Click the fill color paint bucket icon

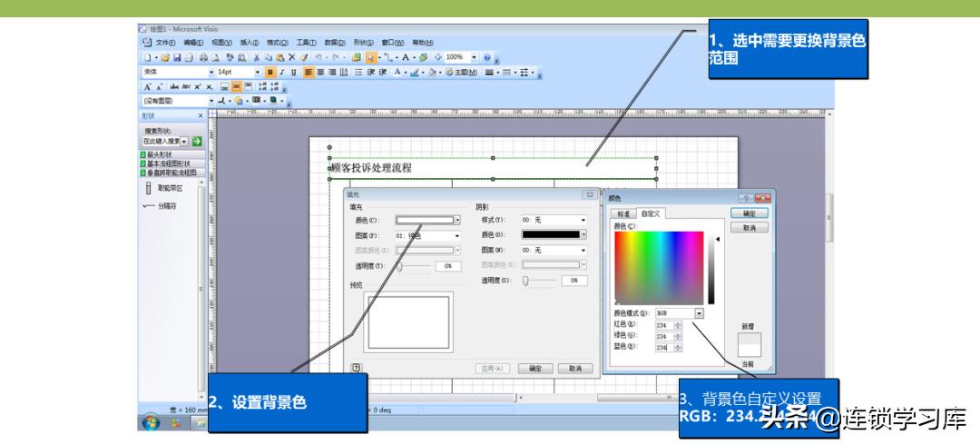433,72
